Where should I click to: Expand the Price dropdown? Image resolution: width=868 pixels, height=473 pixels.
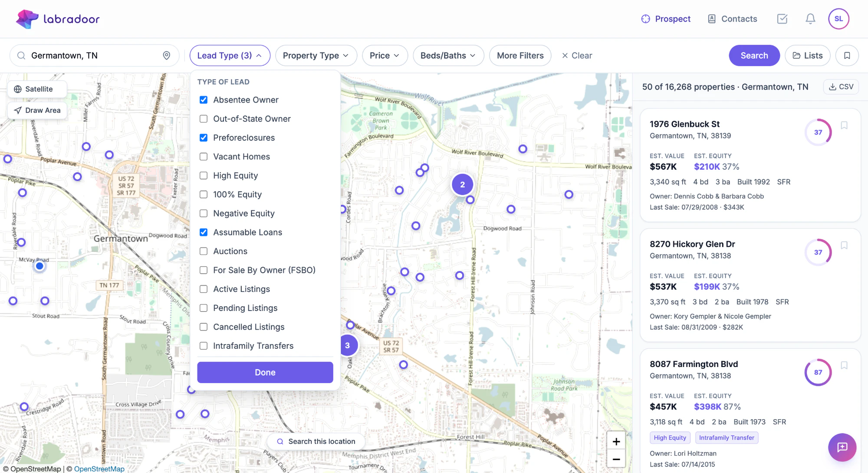pyautogui.click(x=385, y=56)
